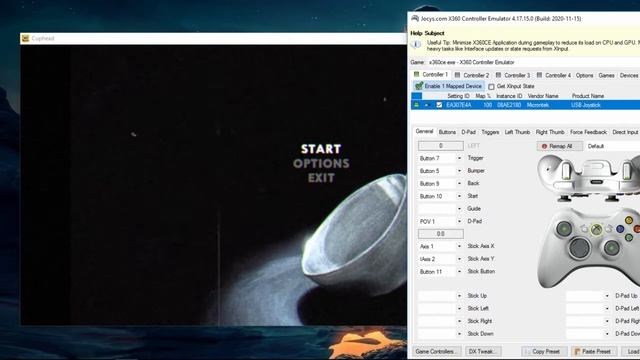Click the Help Subject info icon
This screenshot has width=640, height=360.
(416, 44)
